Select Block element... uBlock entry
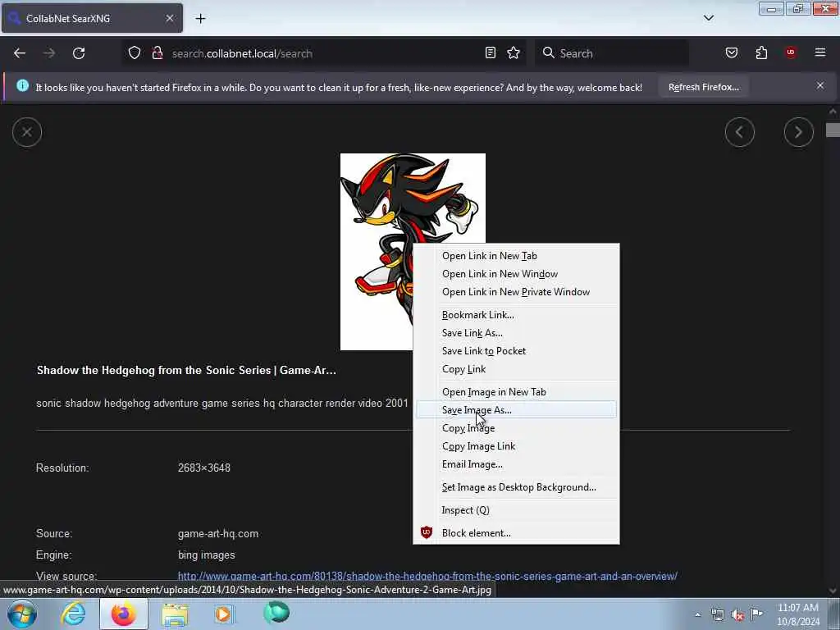 tap(516, 533)
